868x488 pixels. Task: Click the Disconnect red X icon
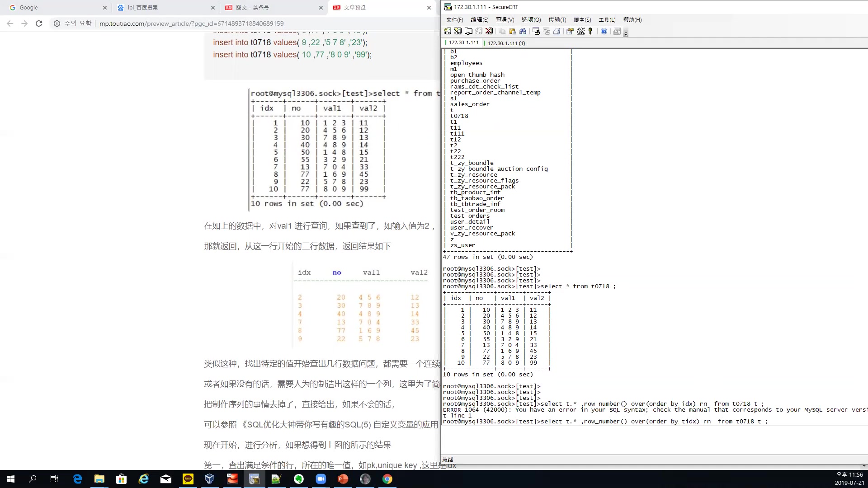(x=489, y=31)
